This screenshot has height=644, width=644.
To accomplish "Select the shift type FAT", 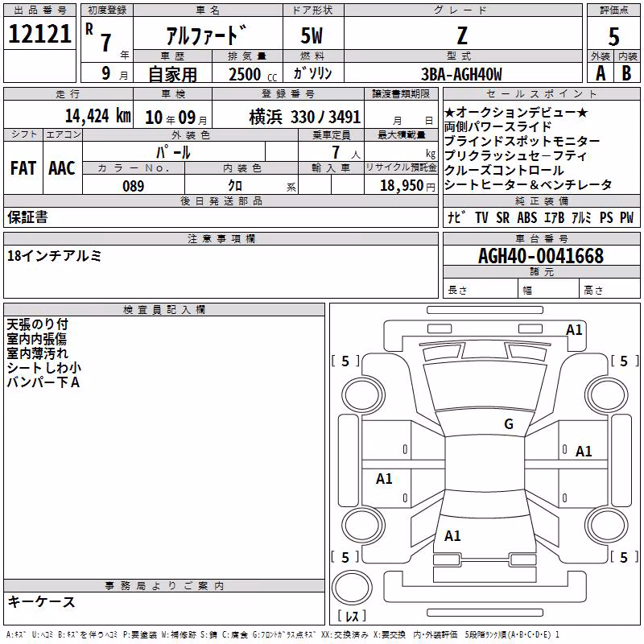I will pyautogui.click(x=23, y=168).
